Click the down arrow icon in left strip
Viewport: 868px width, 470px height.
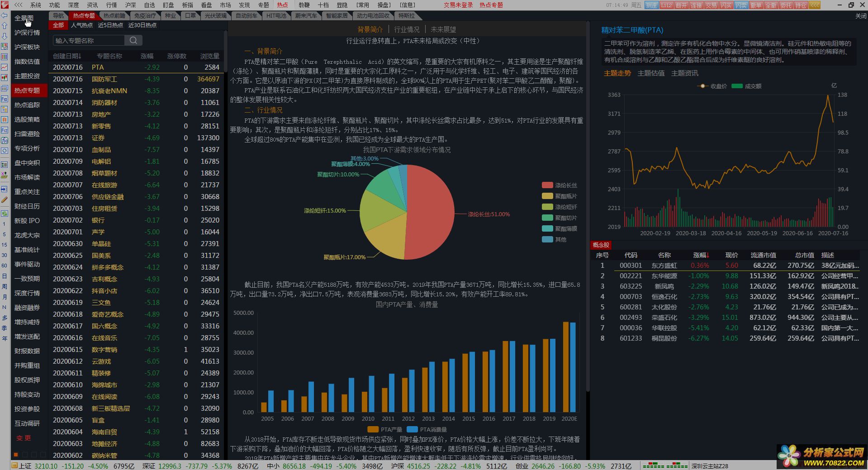5,36
